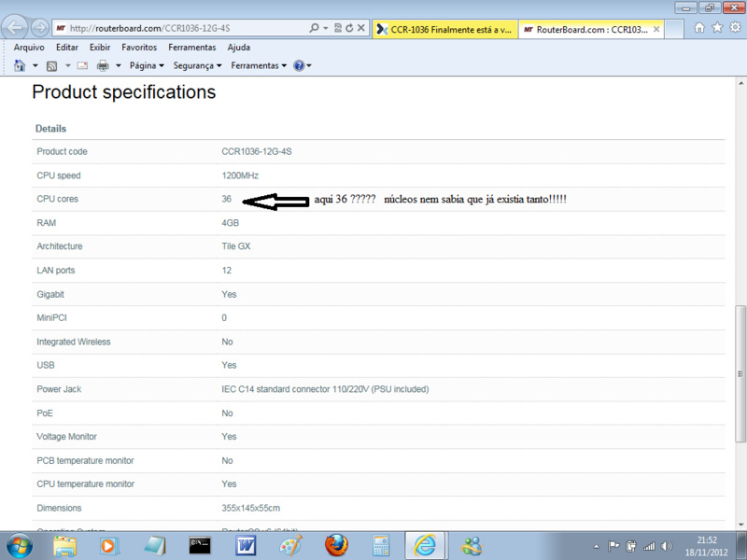Click the search magnifier in address bar
This screenshot has height=560, width=747.
tap(314, 28)
